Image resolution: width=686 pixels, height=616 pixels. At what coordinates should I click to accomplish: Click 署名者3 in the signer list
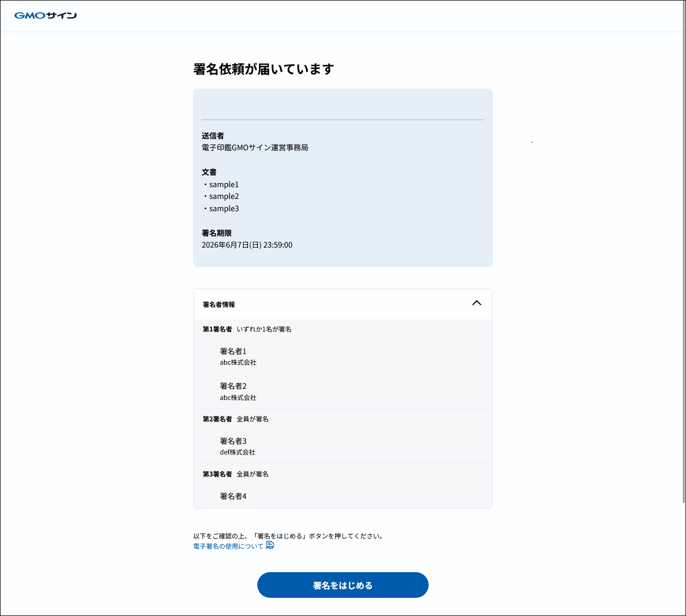pos(233,441)
